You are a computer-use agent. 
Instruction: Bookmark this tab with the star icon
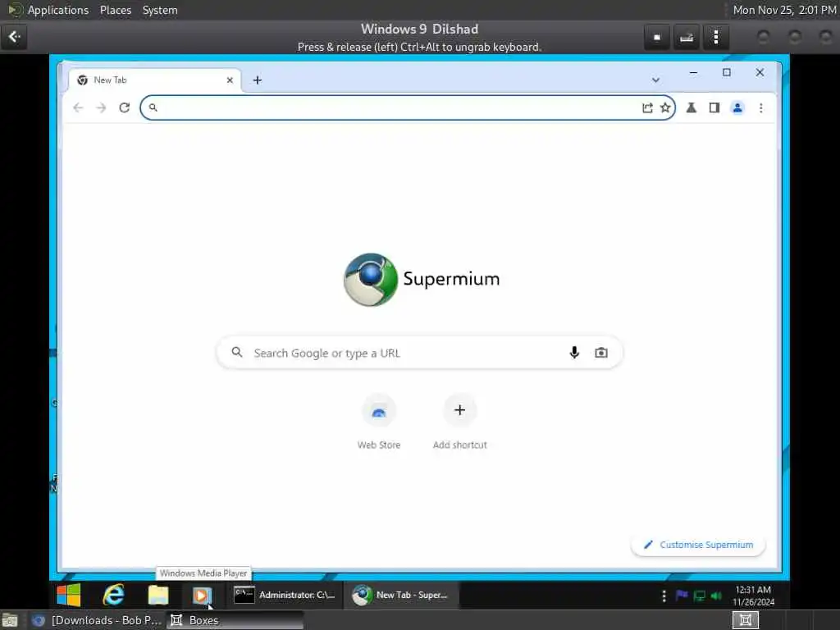pyautogui.click(x=664, y=107)
